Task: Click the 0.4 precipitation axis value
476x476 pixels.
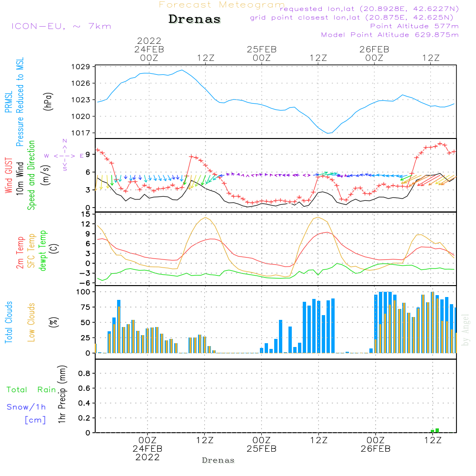Action: (x=84, y=403)
